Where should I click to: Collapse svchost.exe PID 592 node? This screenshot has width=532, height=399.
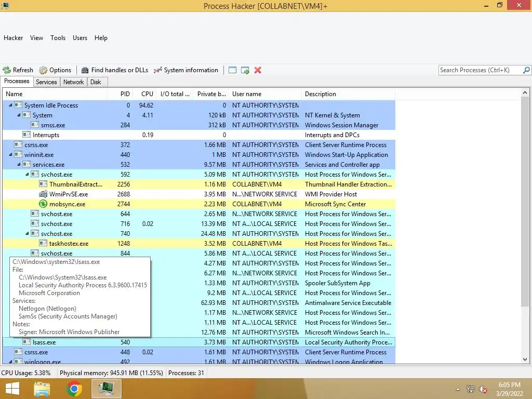click(x=27, y=175)
